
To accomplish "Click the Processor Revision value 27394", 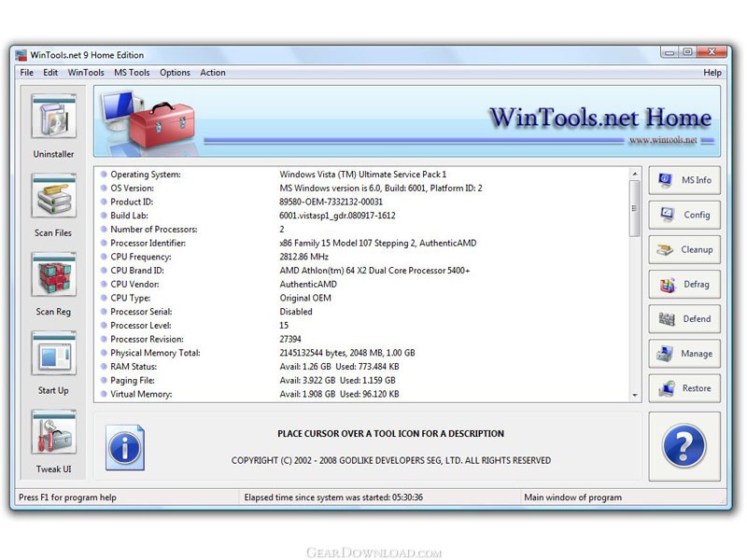I will coord(290,339).
